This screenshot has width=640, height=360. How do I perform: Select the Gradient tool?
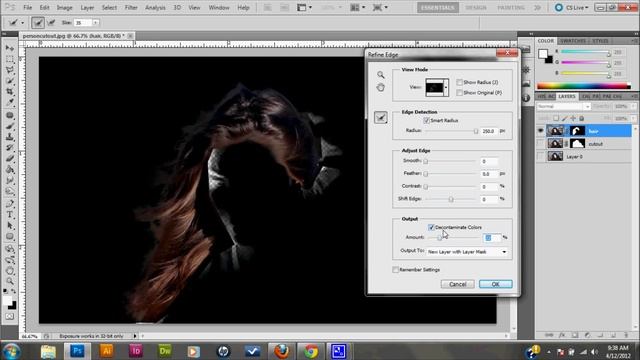point(10,169)
